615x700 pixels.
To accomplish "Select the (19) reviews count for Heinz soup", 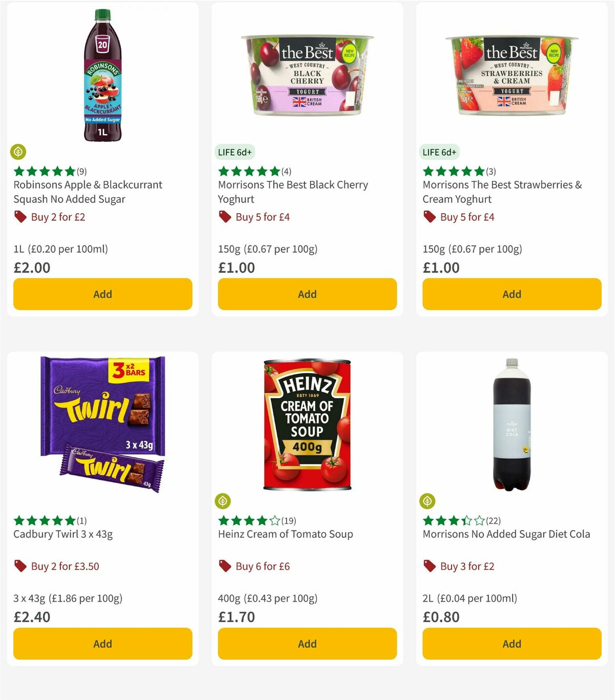I will 289,520.
